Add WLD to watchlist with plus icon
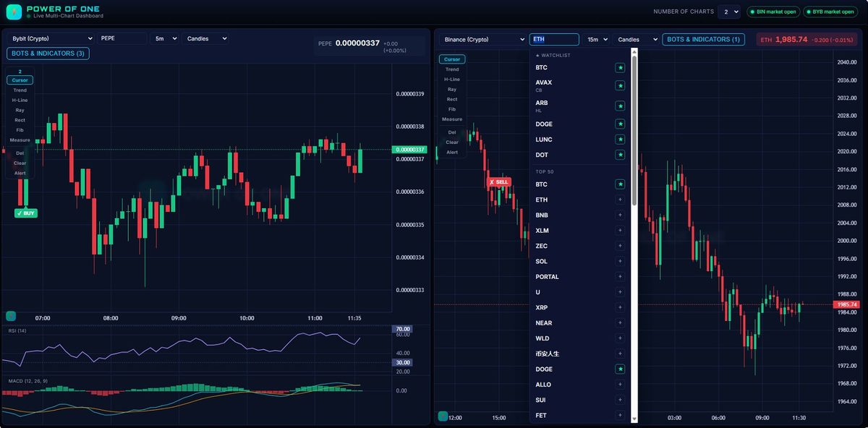The image size is (868, 428). (620, 338)
